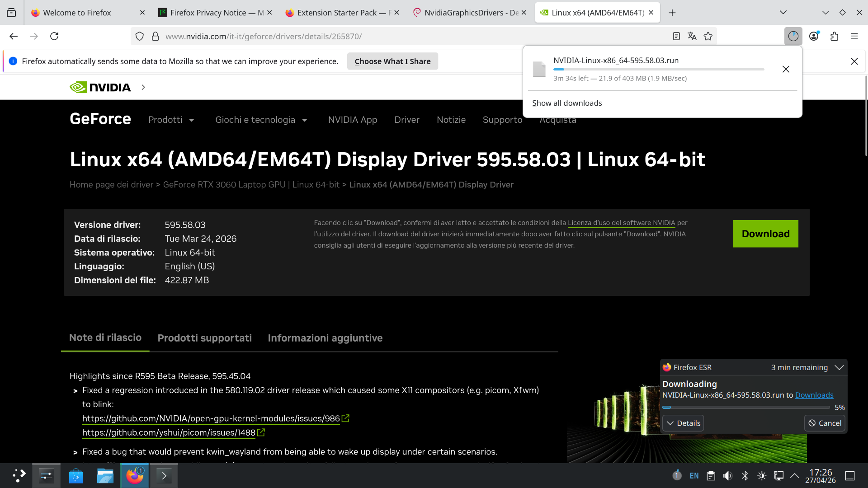Open the KDE application launcher

[x=19, y=475]
